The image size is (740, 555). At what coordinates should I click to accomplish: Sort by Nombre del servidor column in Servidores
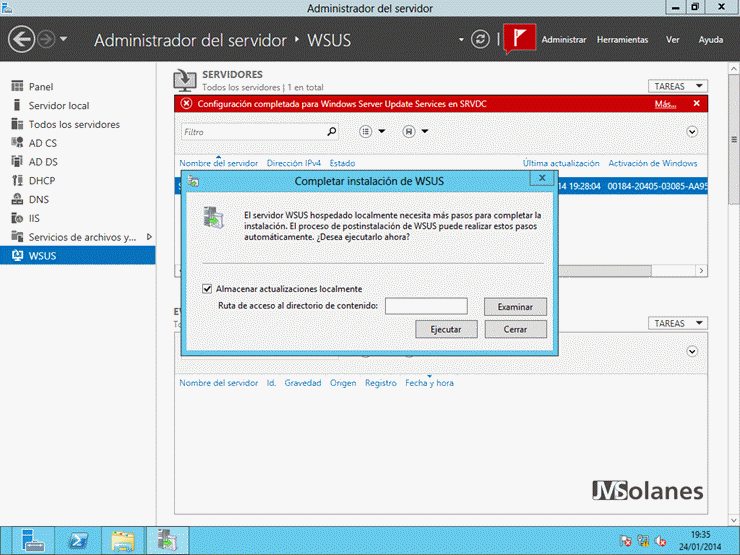[219, 163]
